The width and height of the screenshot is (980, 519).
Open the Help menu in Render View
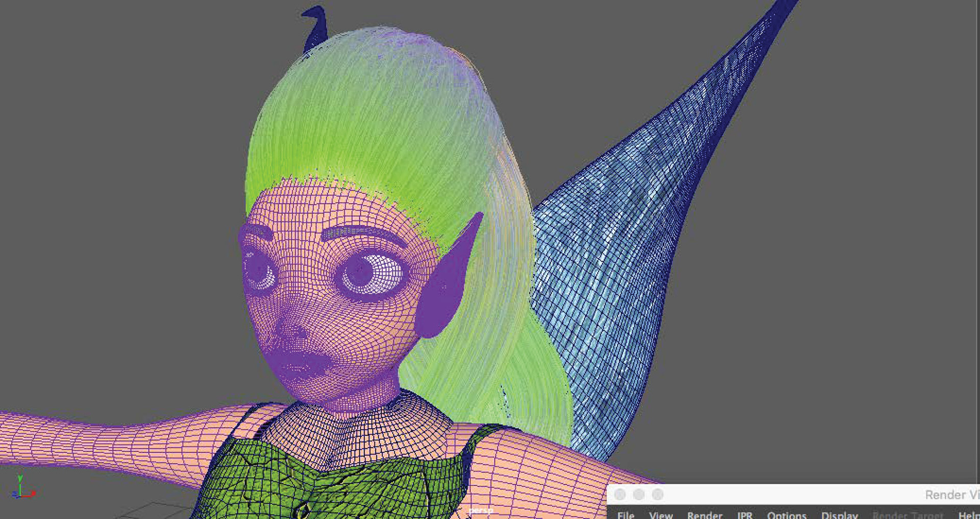969,515
